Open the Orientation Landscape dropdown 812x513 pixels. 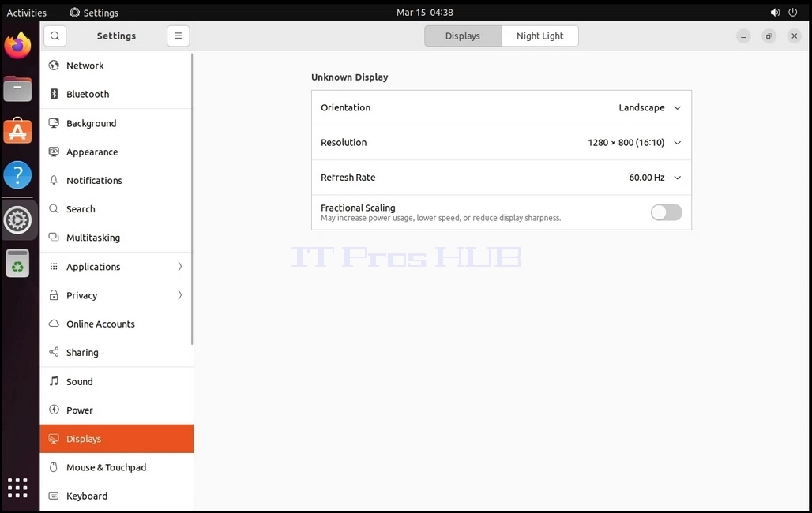502,107
